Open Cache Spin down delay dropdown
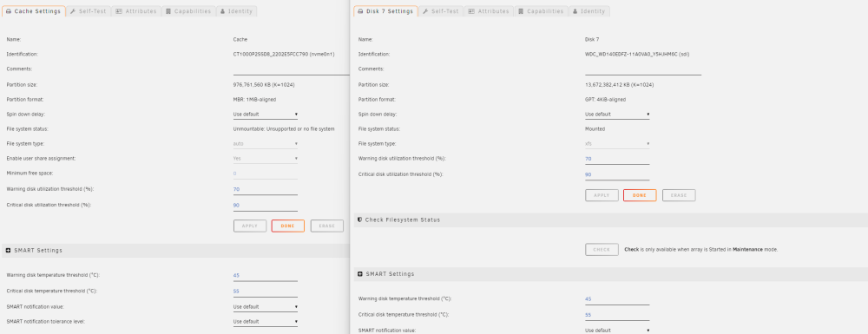The height and width of the screenshot is (334, 868). pyautogui.click(x=265, y=115)
